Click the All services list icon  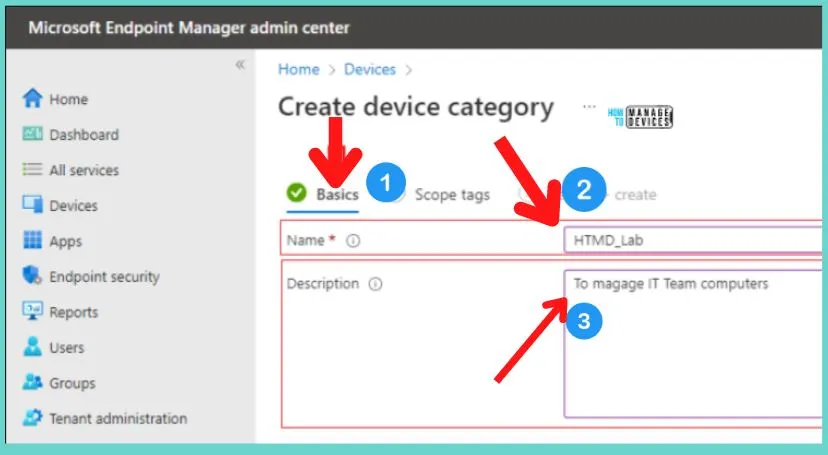[x=32, y=169]
